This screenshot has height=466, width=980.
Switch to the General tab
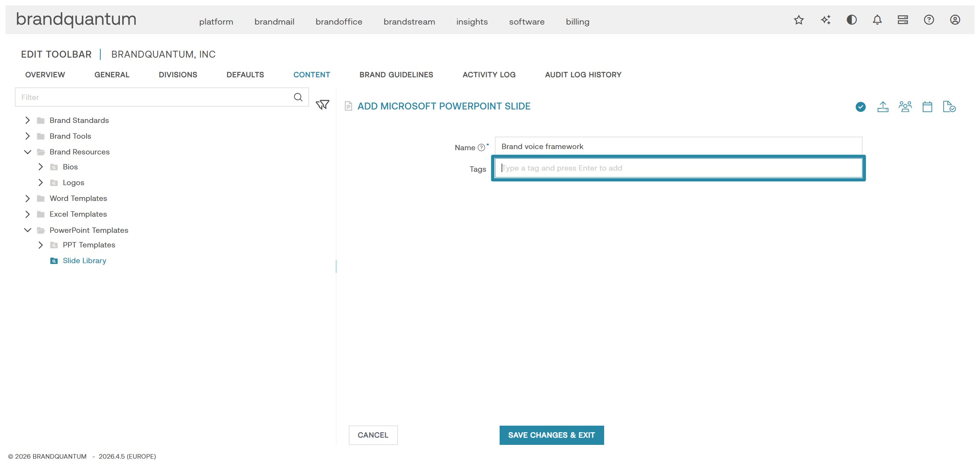112,75
